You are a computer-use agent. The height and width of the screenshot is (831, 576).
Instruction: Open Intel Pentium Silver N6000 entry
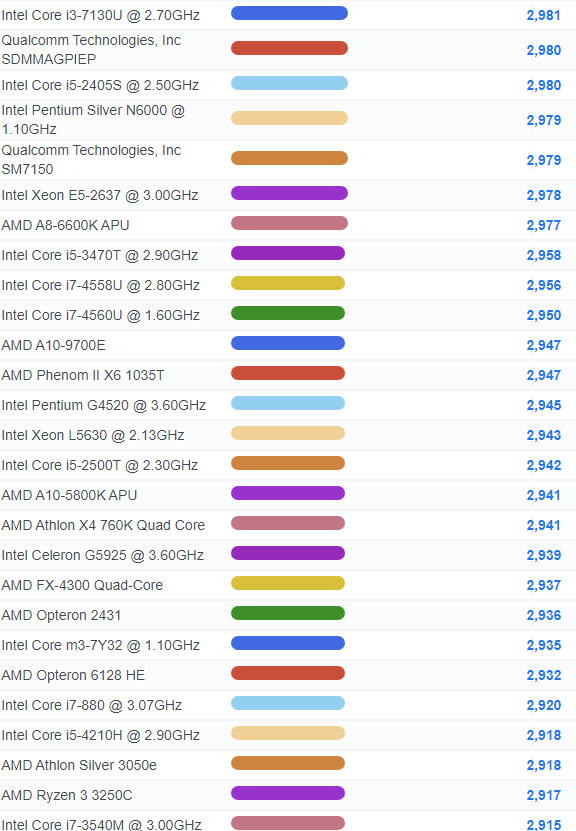[93, 120]
